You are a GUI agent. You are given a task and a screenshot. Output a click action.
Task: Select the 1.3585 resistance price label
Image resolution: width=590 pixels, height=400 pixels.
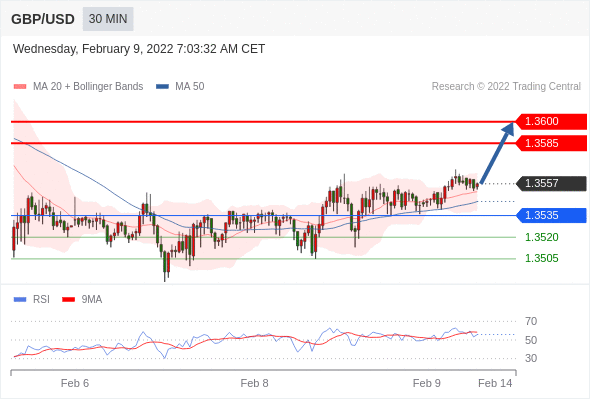tap(550, 143)
